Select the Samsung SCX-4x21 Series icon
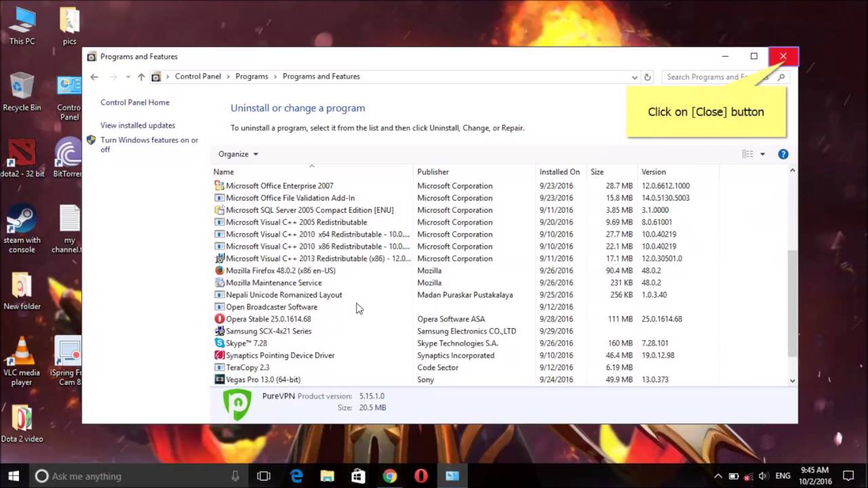The height and width of the screenshot is (488, 868). [x=219, y=331]
